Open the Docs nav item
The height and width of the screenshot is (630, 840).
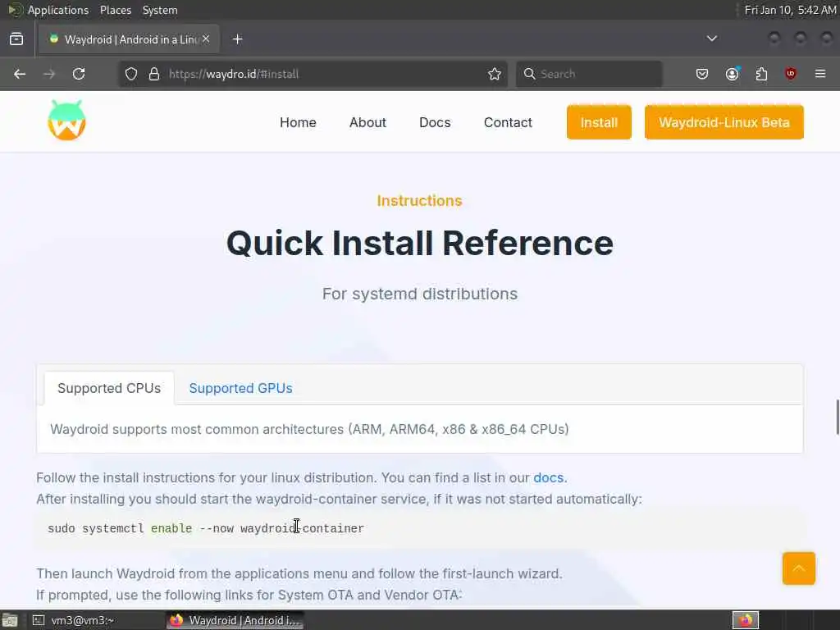pos(435,123)
